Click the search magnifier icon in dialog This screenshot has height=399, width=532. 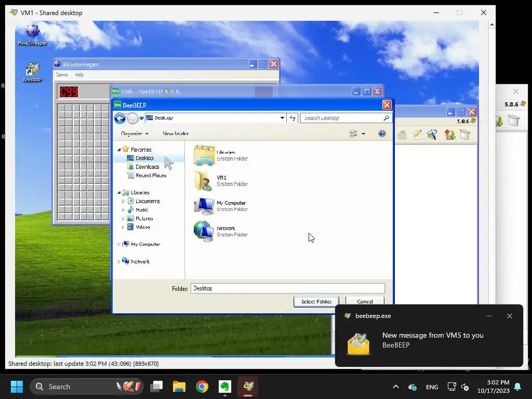(386, 118)
